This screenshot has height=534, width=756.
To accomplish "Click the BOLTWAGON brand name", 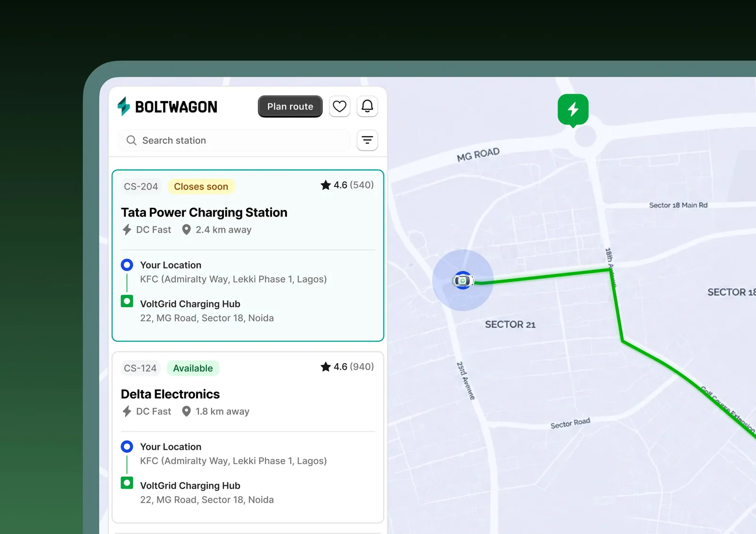I will point(176,107).
